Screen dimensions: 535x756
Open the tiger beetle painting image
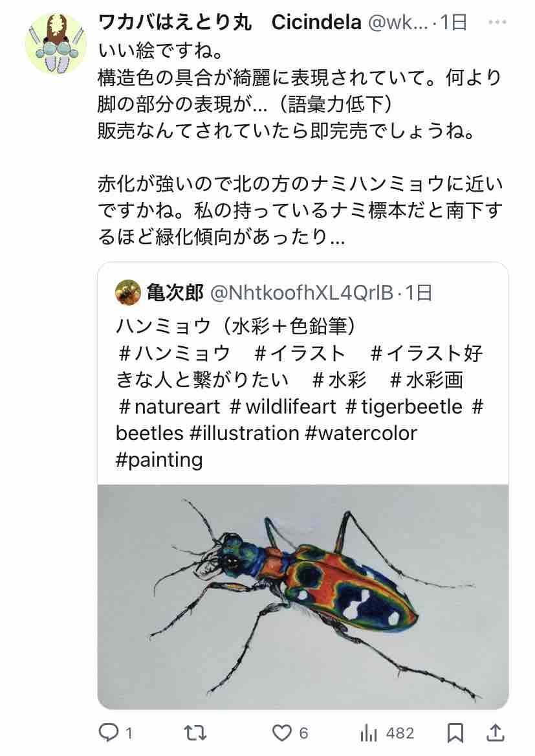point(303,595)
